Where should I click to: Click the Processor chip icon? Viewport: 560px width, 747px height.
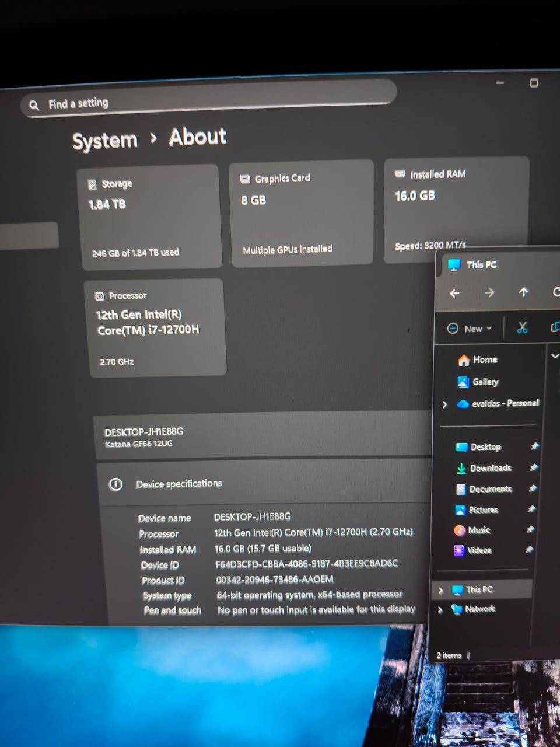[99, 296]
